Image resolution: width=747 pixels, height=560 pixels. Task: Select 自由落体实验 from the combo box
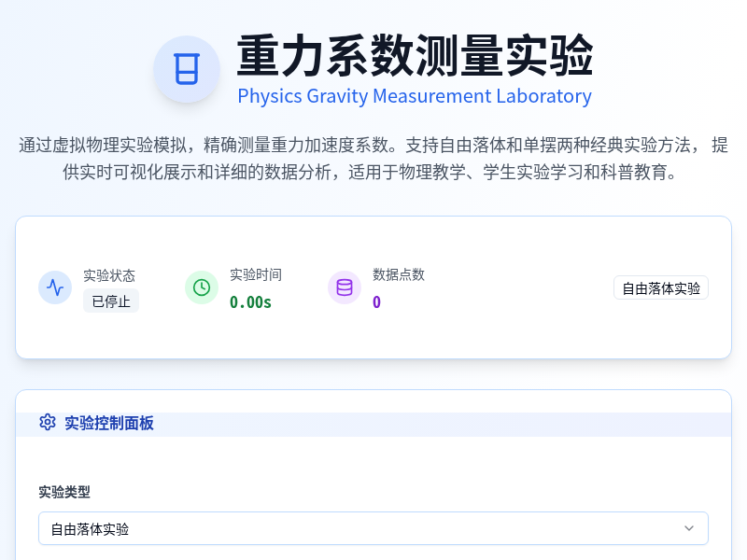[x=373, y=528]
